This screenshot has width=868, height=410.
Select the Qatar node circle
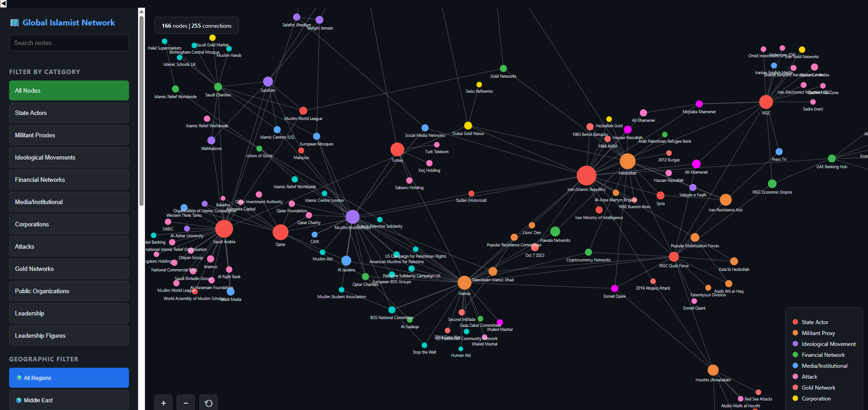tap(281, 232)
